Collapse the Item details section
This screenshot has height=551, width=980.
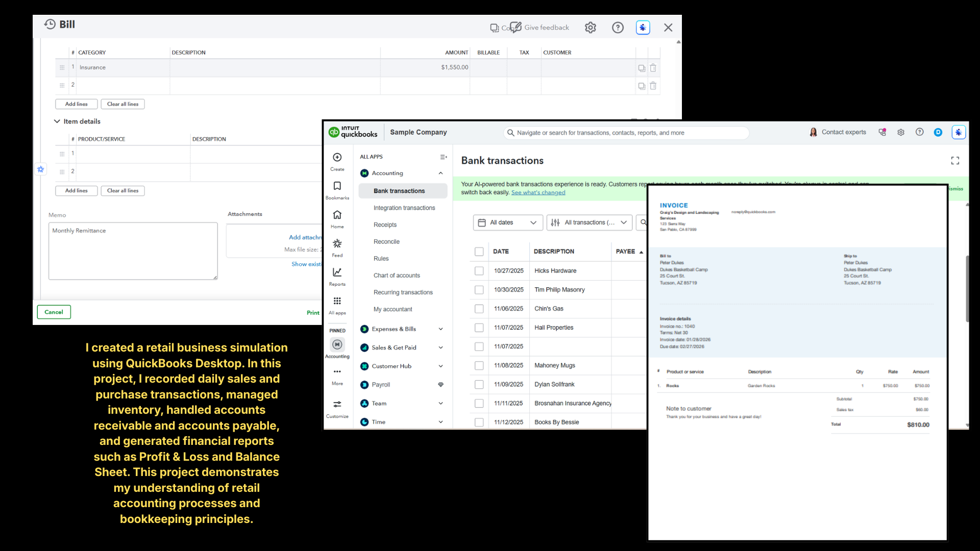[x=57, y=121]
